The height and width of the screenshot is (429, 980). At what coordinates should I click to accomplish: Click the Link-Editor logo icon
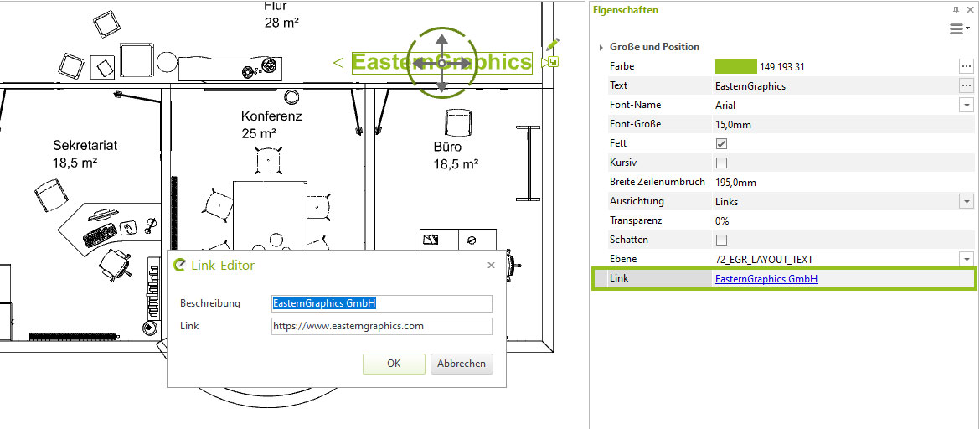click(x=179, y=265)
